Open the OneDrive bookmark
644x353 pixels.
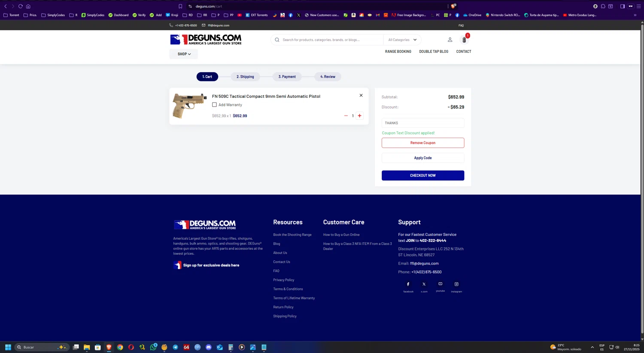(472, 15)
